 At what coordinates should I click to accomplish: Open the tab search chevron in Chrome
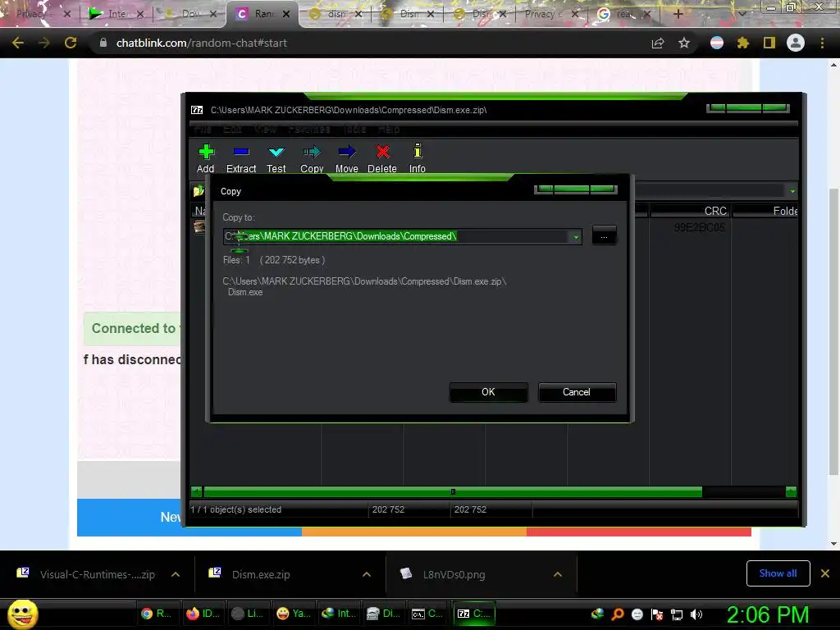pyautogui.click(x=742, y=14)
